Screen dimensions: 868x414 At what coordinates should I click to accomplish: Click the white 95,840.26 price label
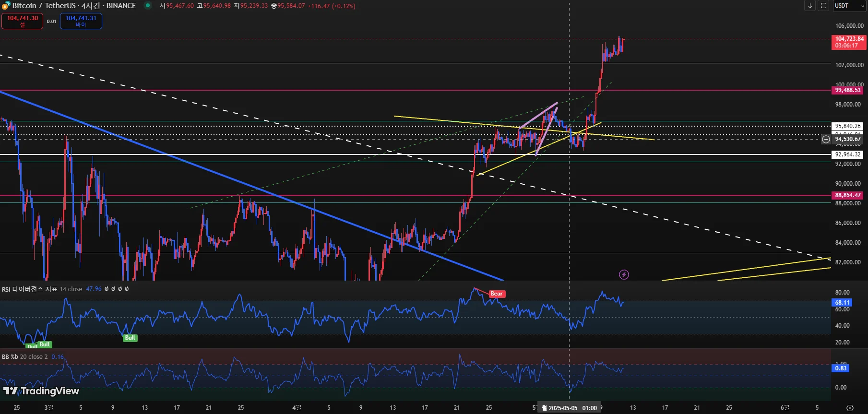point(847,126)
